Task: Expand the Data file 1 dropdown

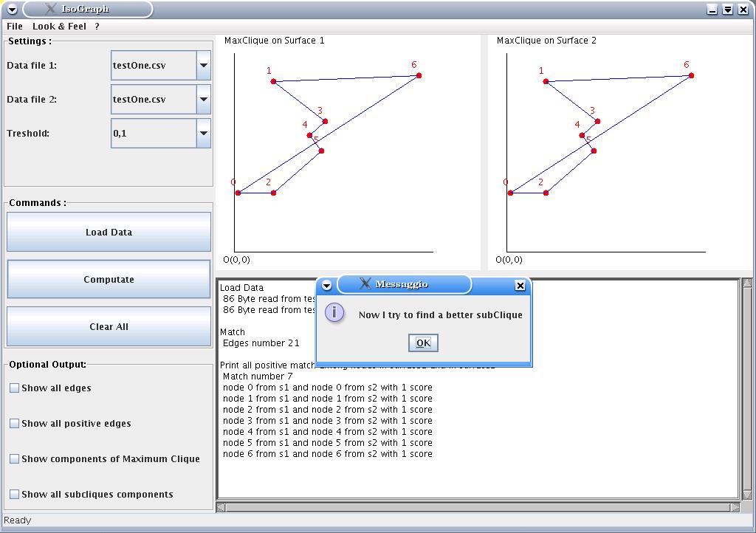Action: (x=203, y=66)
